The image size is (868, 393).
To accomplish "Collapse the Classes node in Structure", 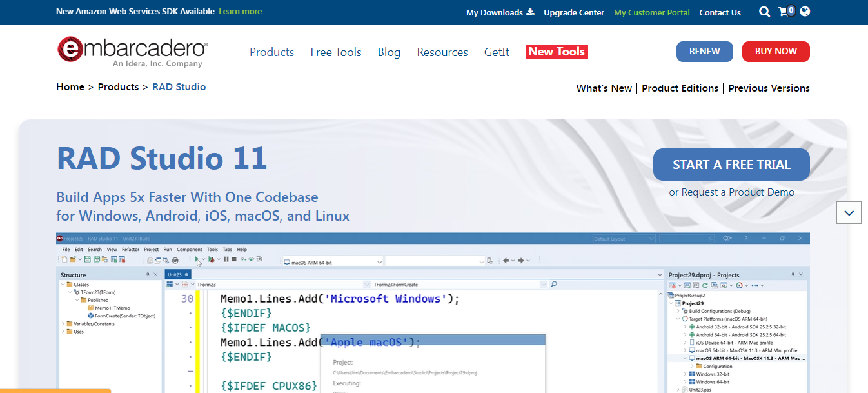I will click(63, 285).
